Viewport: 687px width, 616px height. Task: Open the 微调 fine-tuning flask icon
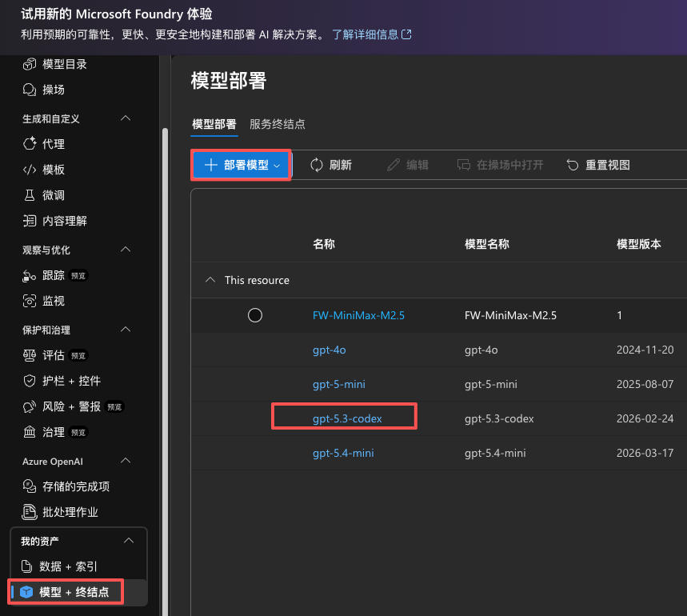(30, 195)
